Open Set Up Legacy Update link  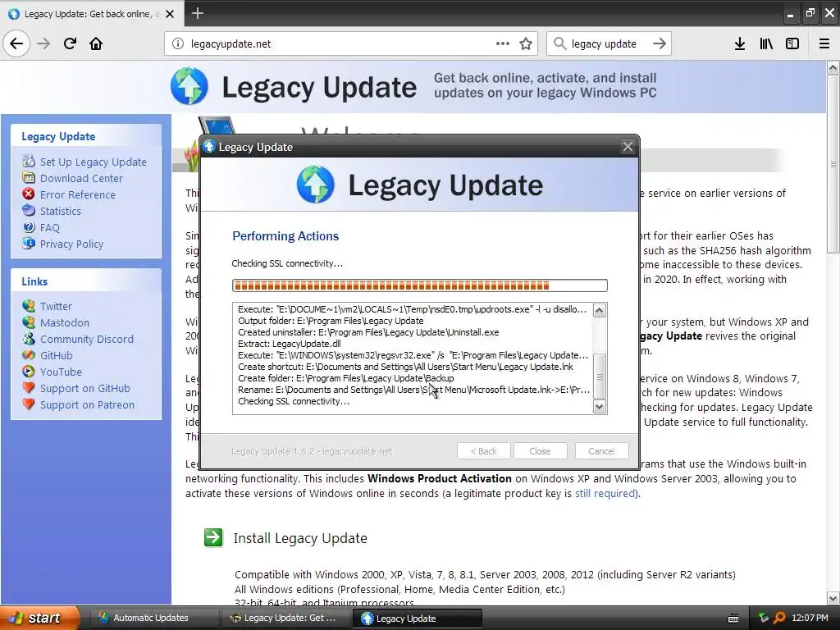[94, 162]
